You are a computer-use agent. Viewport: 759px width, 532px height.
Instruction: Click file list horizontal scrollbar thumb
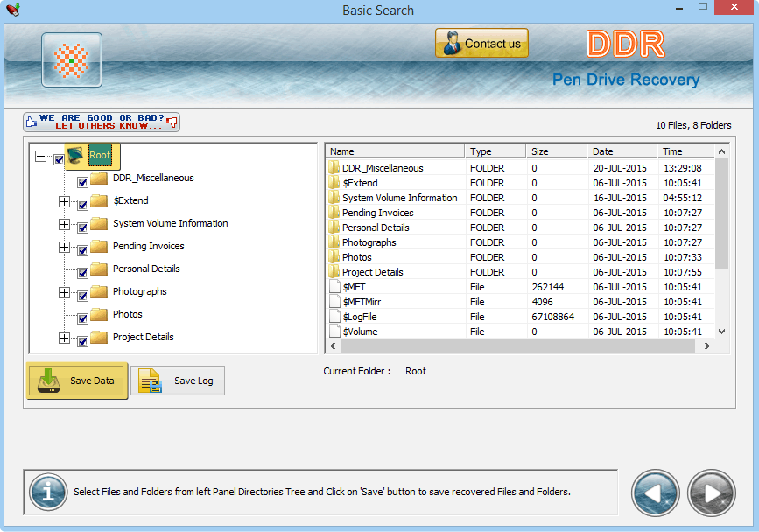click(x=517, y=346)
